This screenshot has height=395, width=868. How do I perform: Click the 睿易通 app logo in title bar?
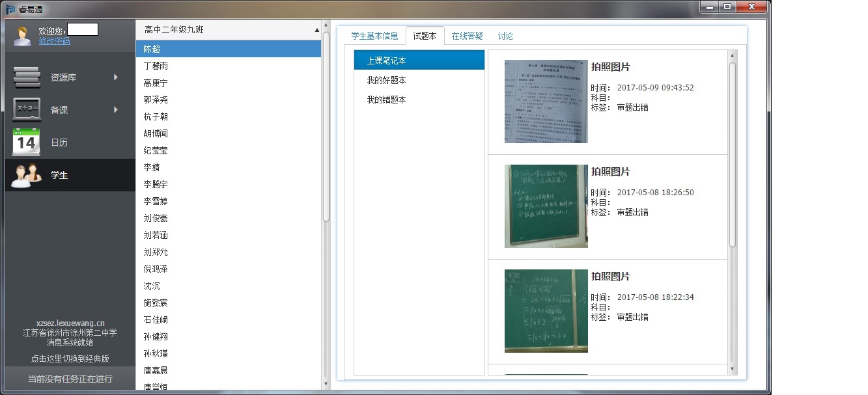pos(10,9)
